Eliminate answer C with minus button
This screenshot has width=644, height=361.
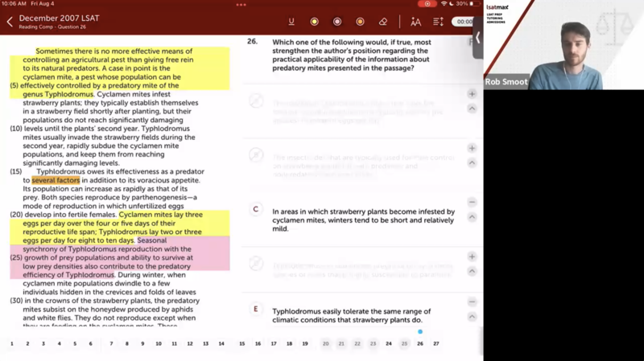(473, 203)
